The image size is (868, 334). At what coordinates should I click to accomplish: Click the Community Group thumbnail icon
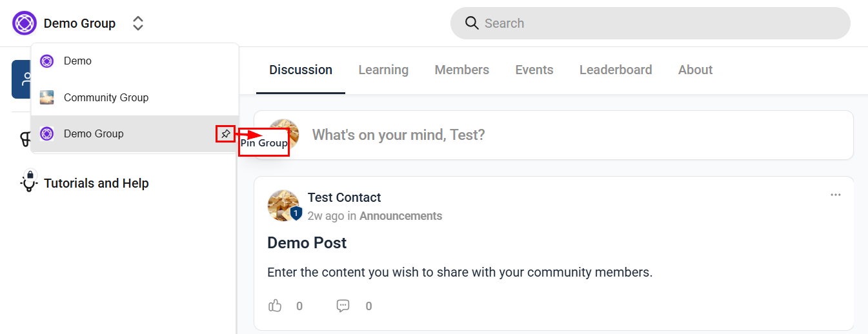(46, 97)
